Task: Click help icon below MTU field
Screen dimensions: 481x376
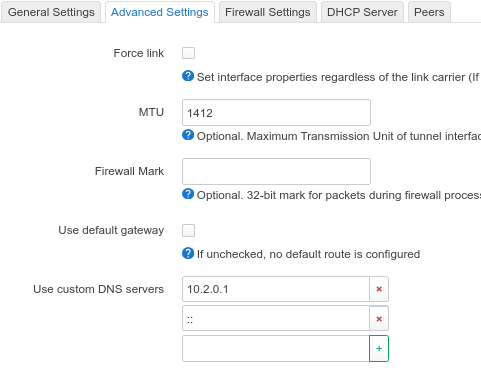Action: [x=188, y=135]
